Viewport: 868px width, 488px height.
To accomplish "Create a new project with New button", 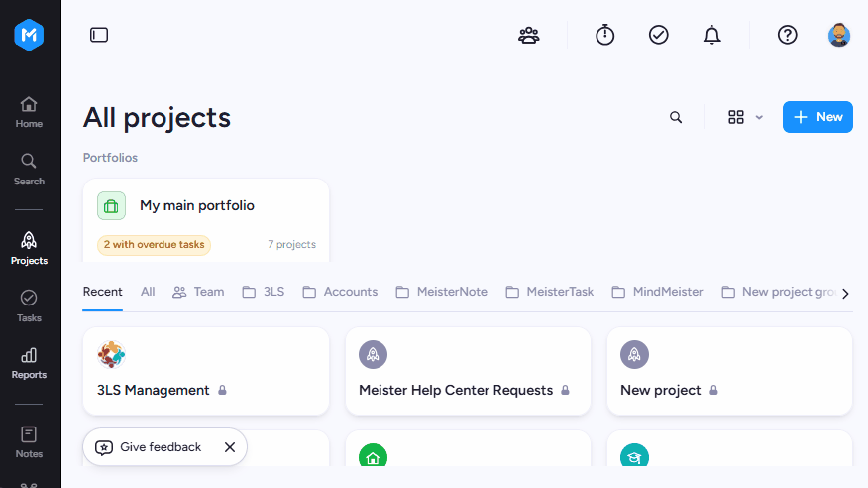I will tap(817, 117).
